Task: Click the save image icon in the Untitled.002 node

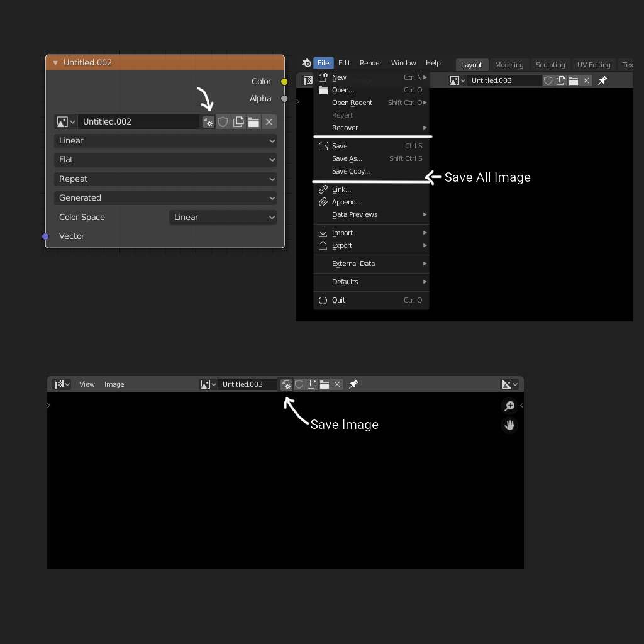Action: click(x=208, y=122)
